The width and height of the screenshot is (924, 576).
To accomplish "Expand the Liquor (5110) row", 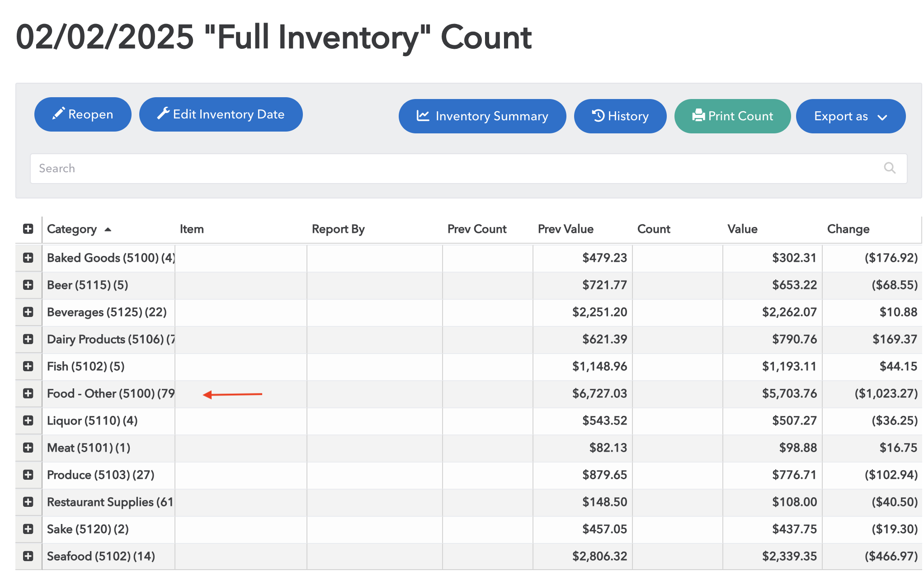I will [x=28, y=420].
